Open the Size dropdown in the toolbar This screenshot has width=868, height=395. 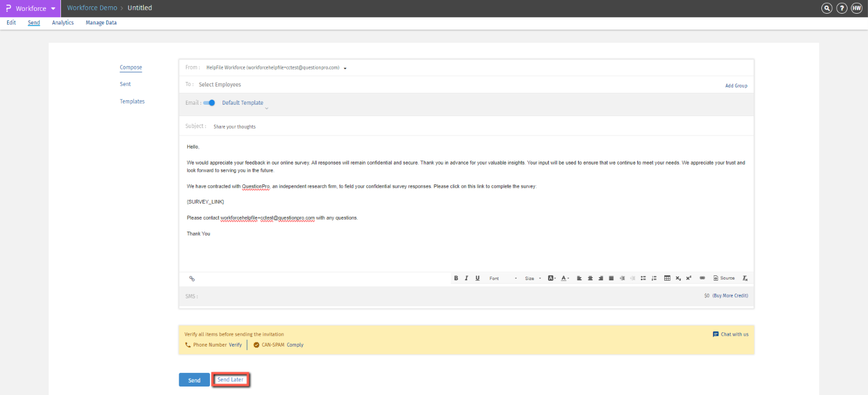tap(533, 278)
